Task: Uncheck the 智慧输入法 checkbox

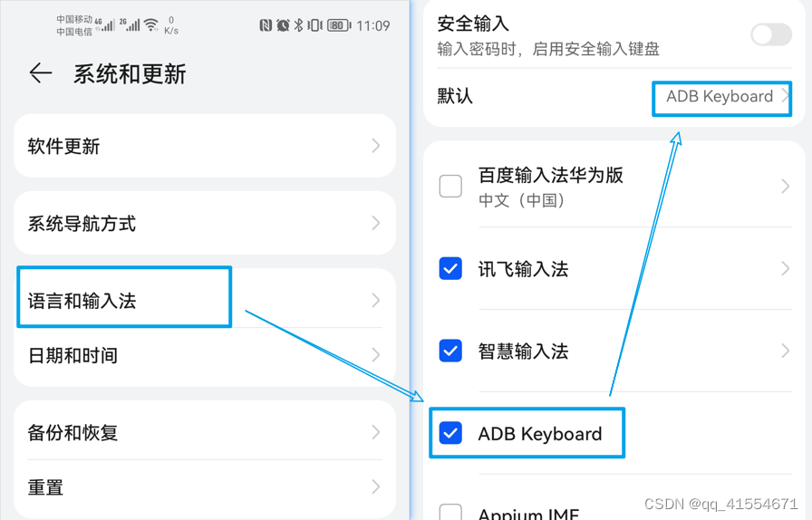Action: (450, 351)
